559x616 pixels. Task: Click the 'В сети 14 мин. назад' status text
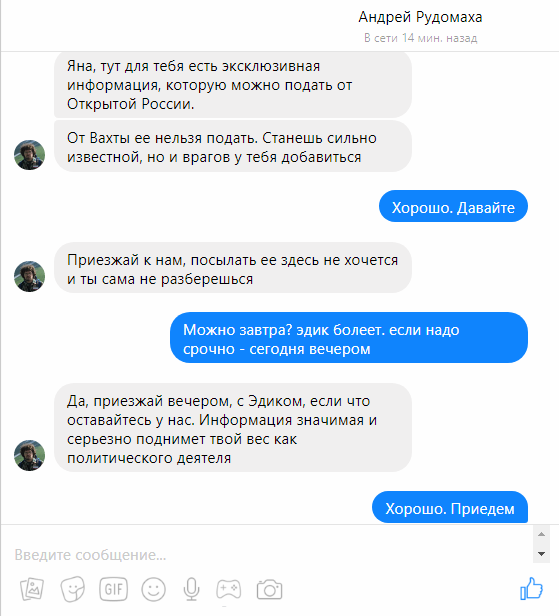(420, 38)
